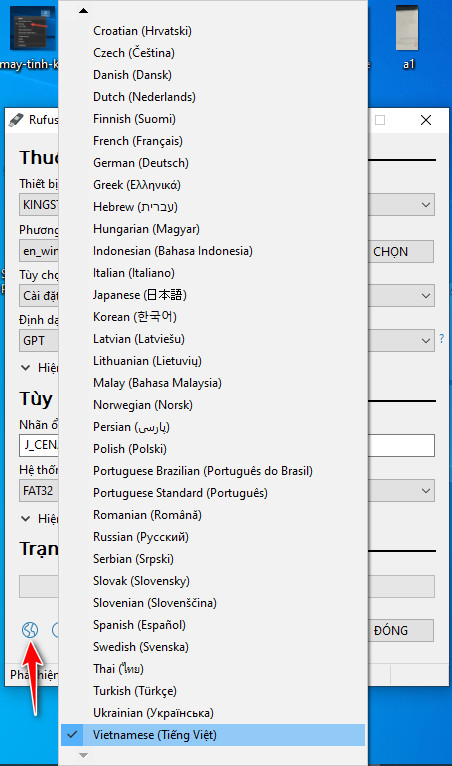Click the globe language icon in Rufus
The image size is (452, 766).
pos(30,630)
